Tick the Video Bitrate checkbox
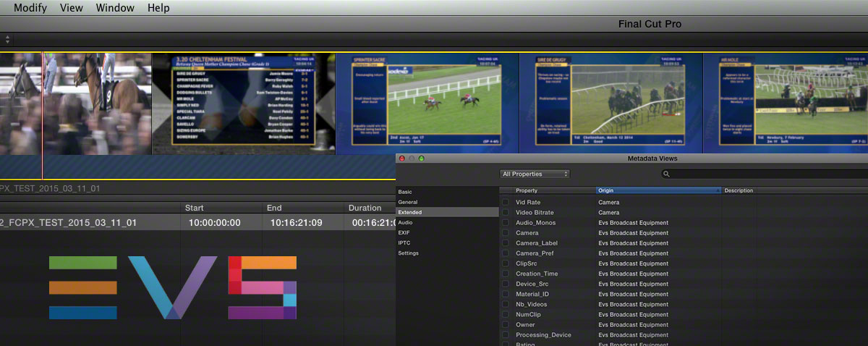Viewport: 868px width, 346px height. (x=506, y=213)
